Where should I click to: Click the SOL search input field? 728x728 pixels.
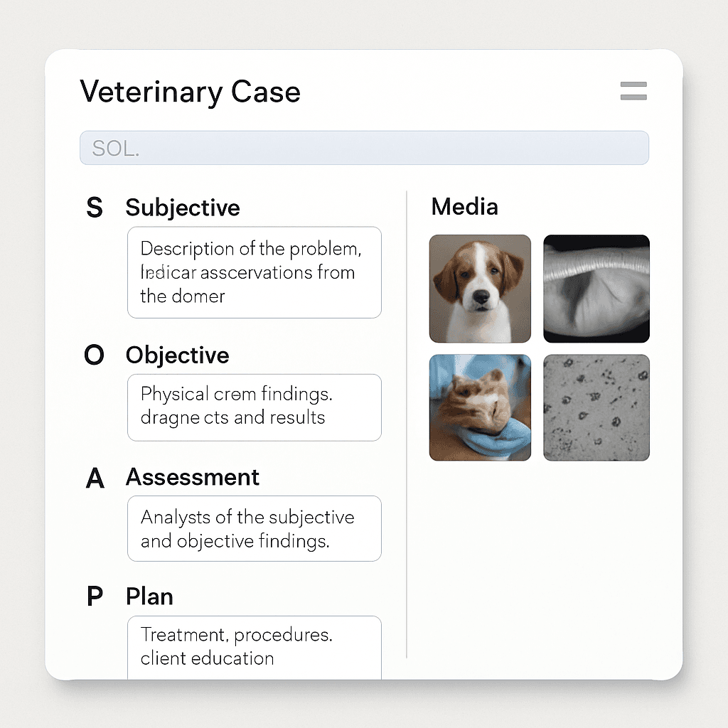pos(364,147)
